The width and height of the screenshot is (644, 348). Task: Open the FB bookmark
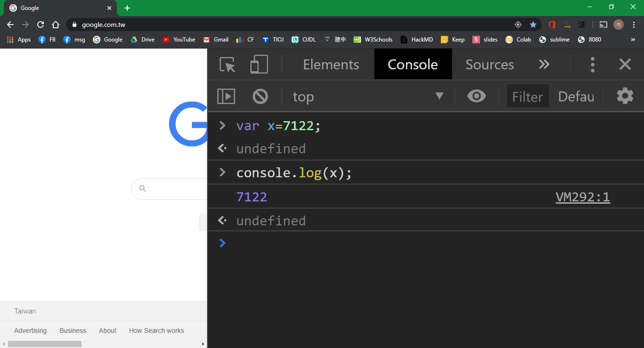[47, 40]
